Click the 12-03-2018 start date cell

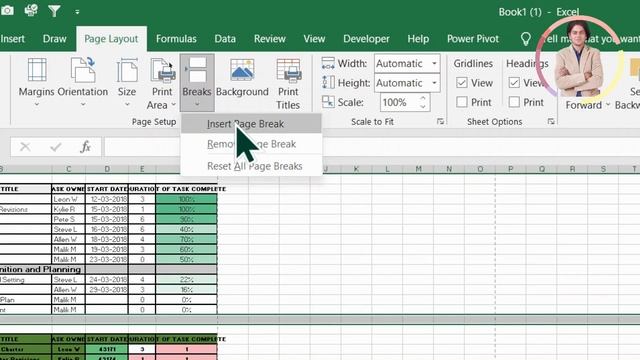[x=107, y=199]
